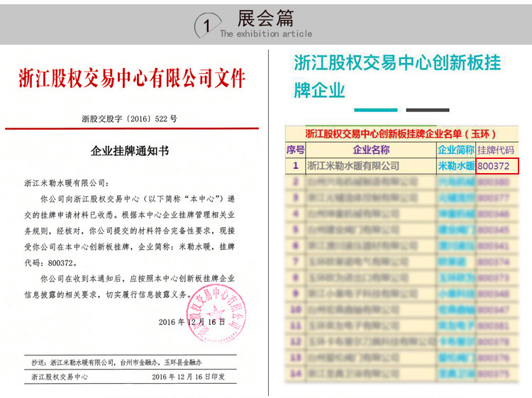
Task: Click the listing code cell '800372'
Action: click(x=497, y=166)
